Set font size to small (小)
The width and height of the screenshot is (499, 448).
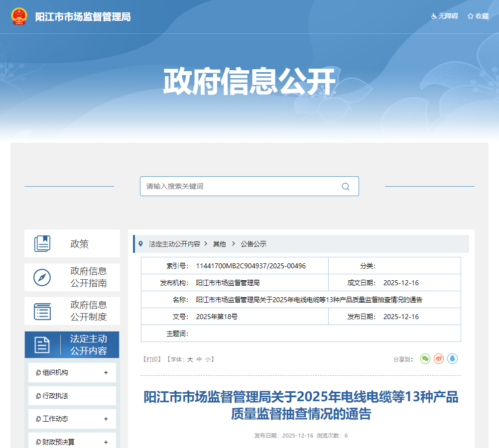(x=208, y=359)
